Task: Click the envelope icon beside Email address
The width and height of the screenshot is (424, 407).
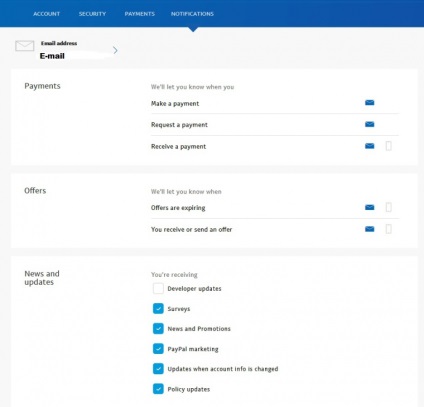Action: pyautogui.click(x=24, y=46)
